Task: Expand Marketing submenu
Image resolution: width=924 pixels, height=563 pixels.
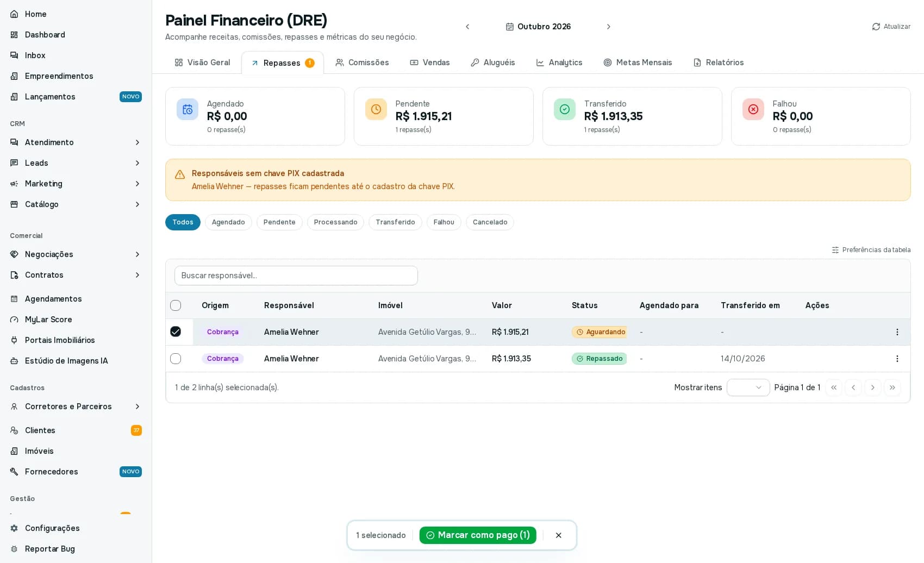Action: point(138,184)
